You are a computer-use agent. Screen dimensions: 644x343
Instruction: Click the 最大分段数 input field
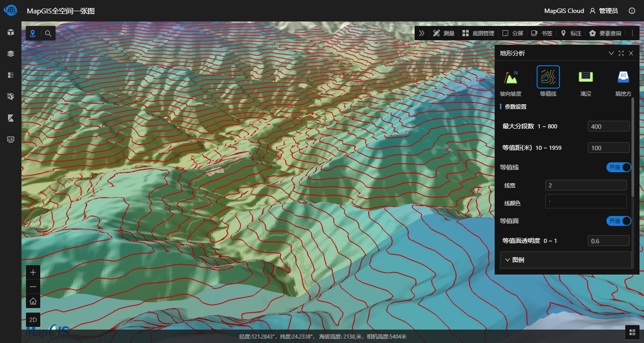pos(609,126)
